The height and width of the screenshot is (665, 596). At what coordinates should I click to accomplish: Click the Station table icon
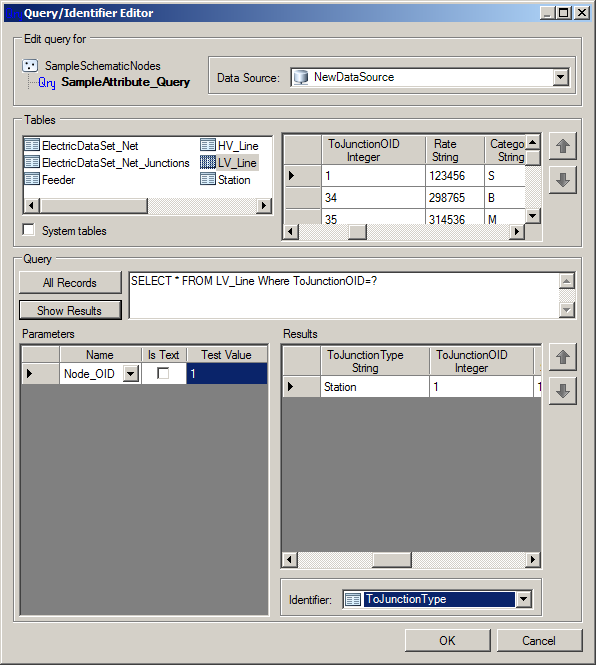[207, 179]
